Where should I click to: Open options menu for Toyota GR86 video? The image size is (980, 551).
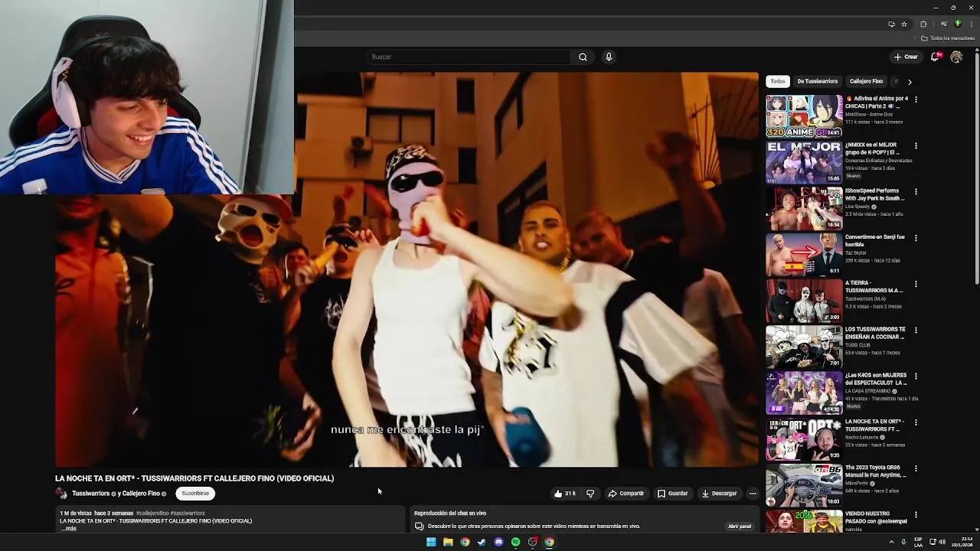tap(916, 468)
